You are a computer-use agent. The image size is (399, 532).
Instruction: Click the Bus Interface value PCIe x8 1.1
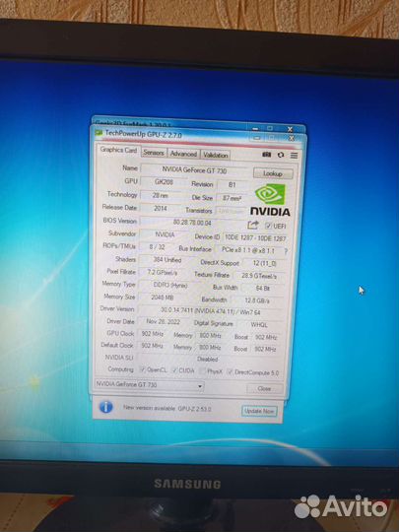(248, 250)
